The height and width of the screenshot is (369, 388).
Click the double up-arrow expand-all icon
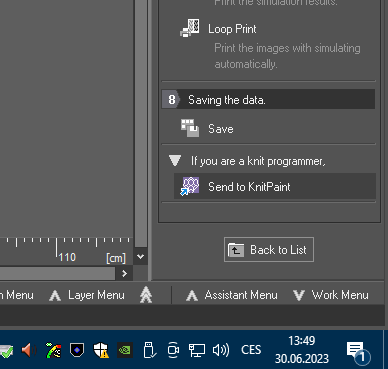tap(146, 295)
